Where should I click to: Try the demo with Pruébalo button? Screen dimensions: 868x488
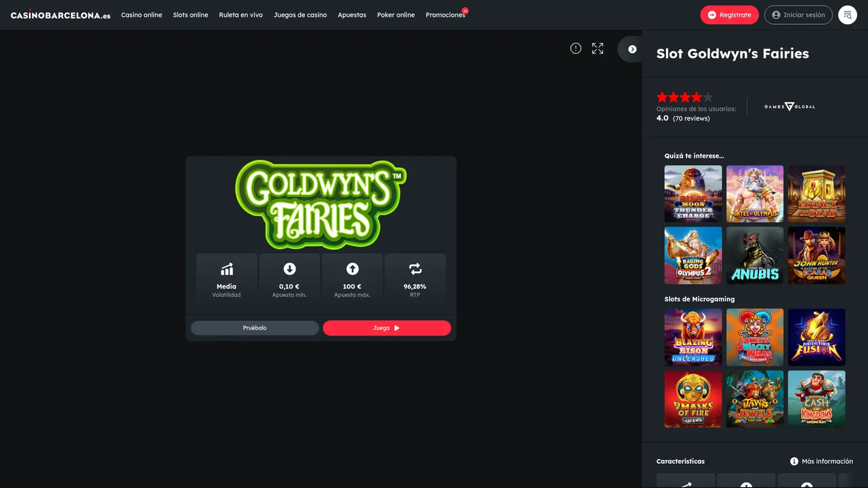(255, 328)
